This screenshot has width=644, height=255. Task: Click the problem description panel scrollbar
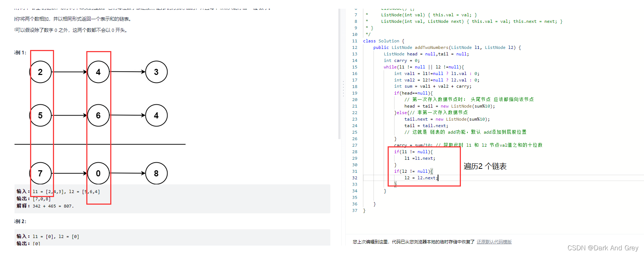click(339, 74)
